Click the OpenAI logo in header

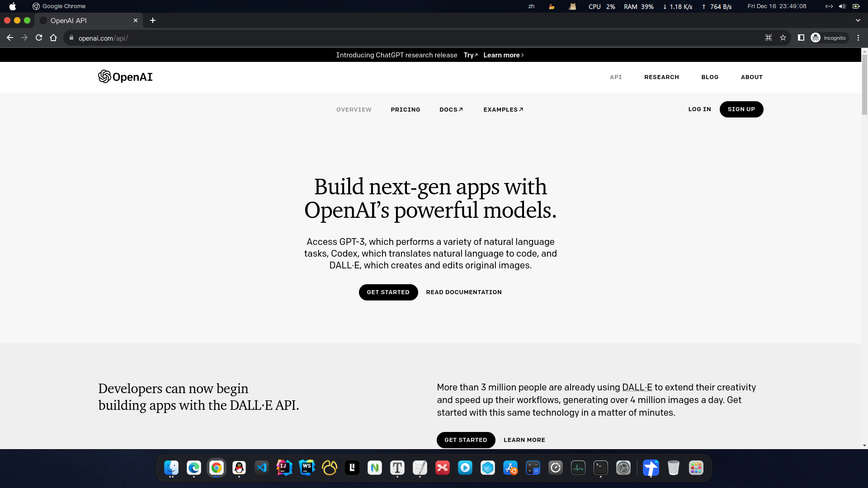pyautogui.click(x=125, y=77)
